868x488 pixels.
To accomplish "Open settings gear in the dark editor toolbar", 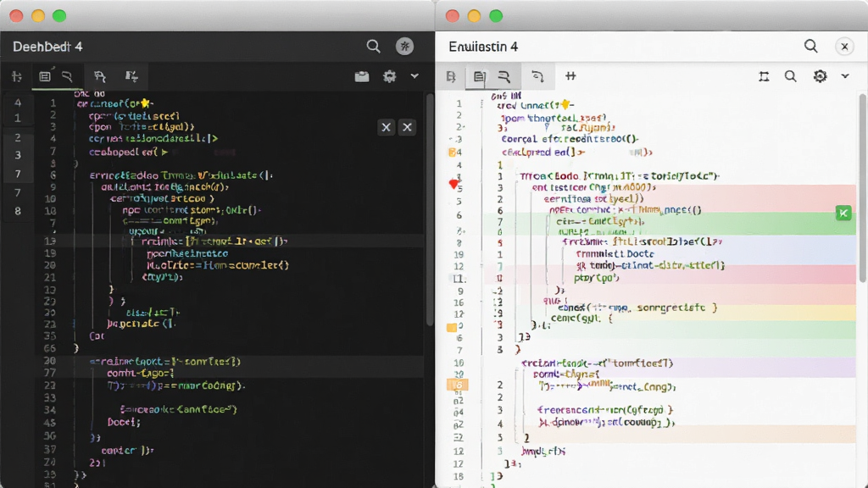I will pos(390,76).
